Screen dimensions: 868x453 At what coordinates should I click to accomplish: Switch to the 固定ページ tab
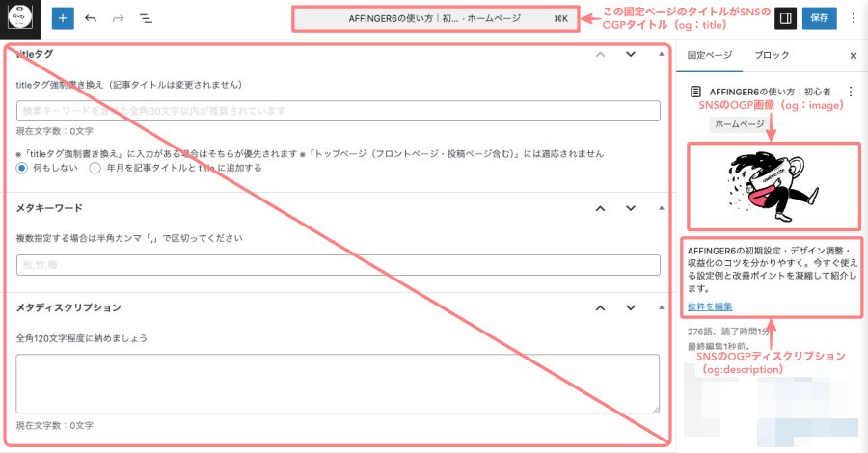pos(709,56)
